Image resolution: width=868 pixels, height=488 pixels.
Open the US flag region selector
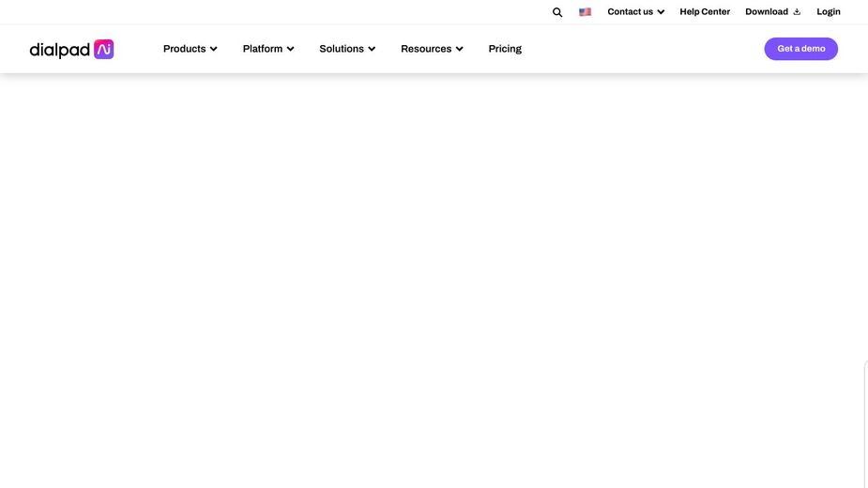(585, 12)
